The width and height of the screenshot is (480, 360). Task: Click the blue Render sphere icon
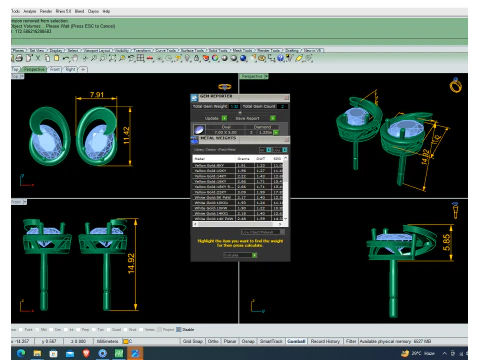243,58
